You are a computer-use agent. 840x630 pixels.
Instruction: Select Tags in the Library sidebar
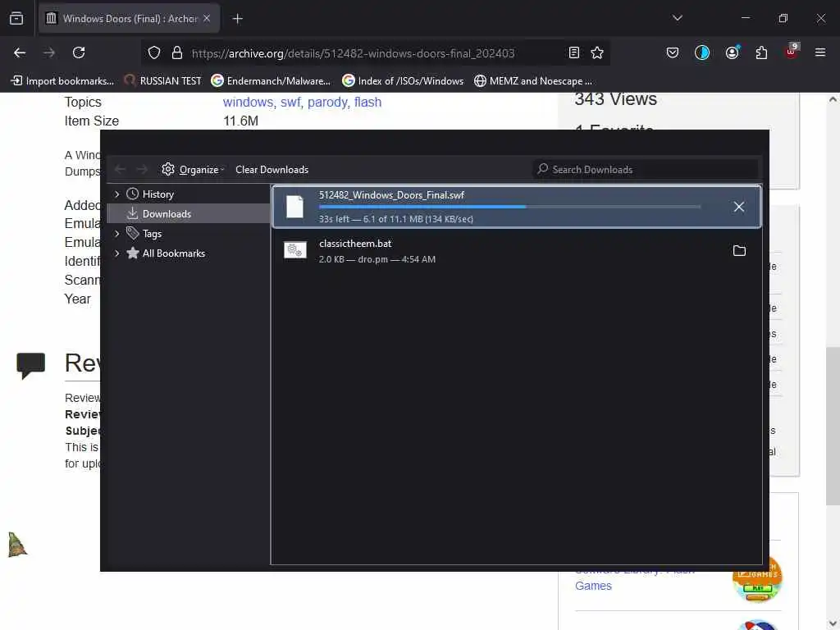[152, 234]
